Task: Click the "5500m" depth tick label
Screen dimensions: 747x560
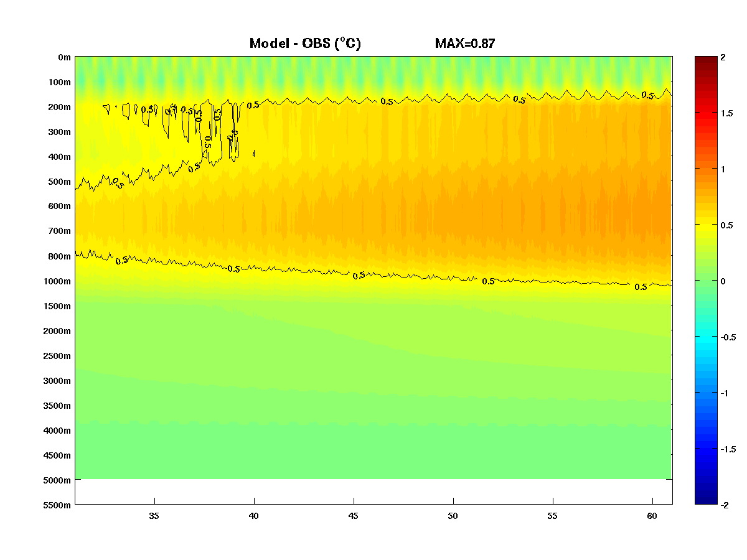Action: 57,505
